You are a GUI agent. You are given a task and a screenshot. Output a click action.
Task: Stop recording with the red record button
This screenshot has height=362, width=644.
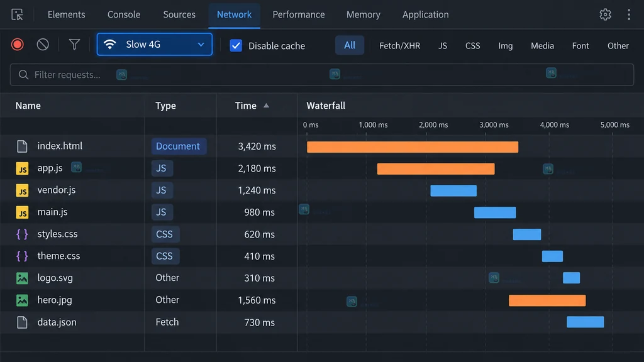point(17,45)
